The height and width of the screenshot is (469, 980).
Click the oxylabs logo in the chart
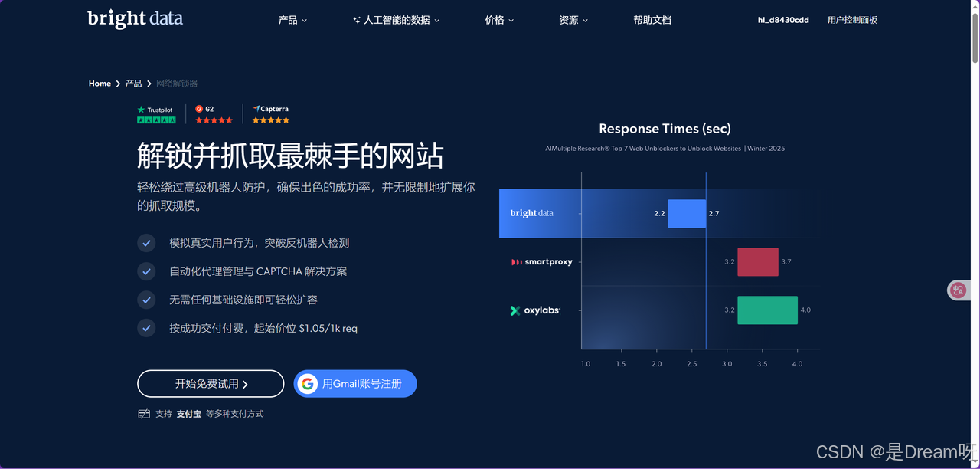pyautogui.click(x=535, y=310)
